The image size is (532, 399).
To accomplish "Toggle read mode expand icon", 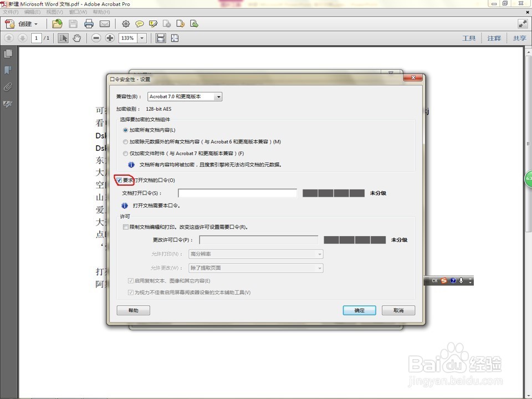I will tap(523, 24).
